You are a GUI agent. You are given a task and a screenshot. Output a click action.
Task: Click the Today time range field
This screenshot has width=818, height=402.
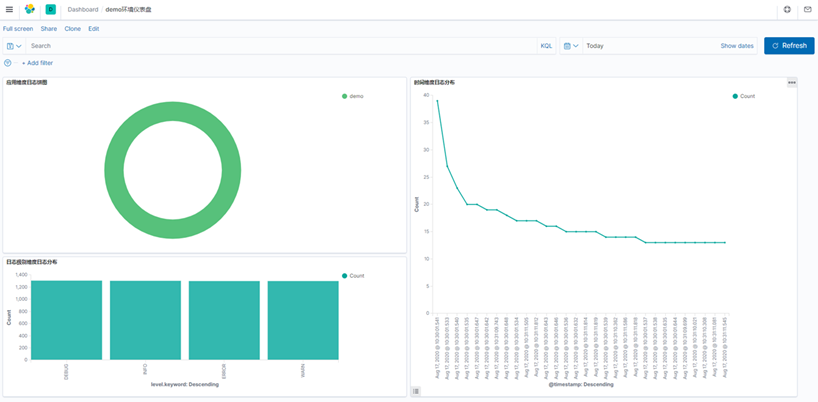coord(649,46)
